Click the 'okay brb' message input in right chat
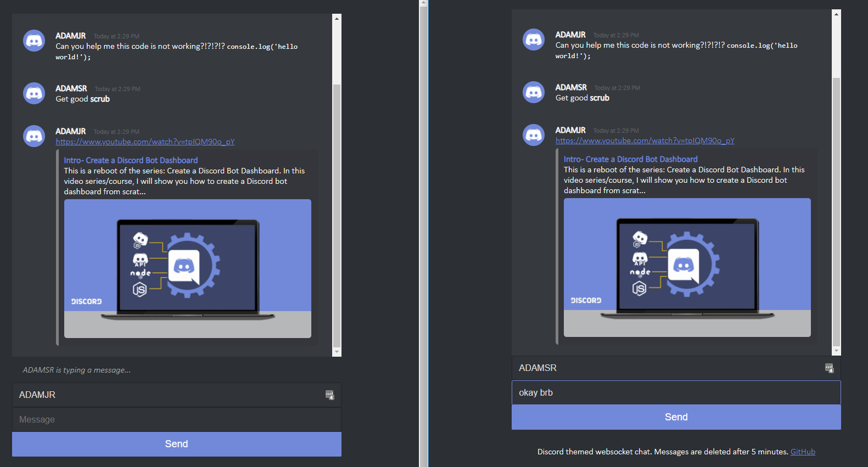868x467 pixels. (x=676, y=392)
